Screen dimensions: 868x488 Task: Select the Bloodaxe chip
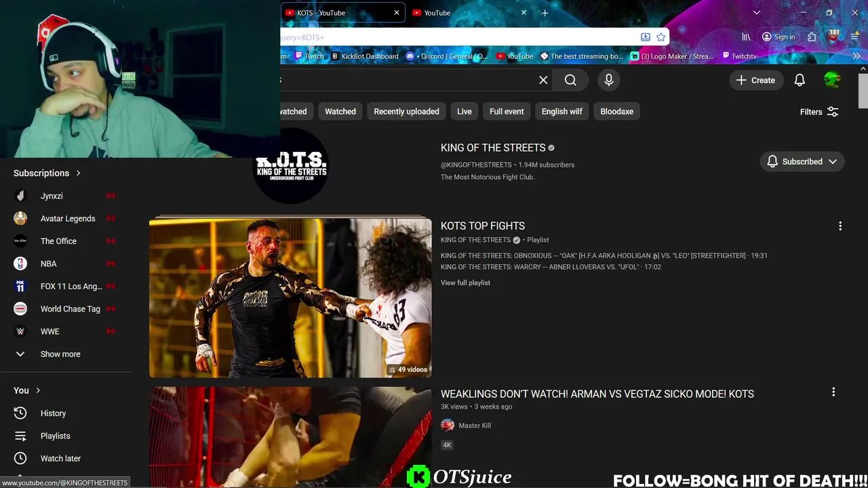[x=616, y=111]
